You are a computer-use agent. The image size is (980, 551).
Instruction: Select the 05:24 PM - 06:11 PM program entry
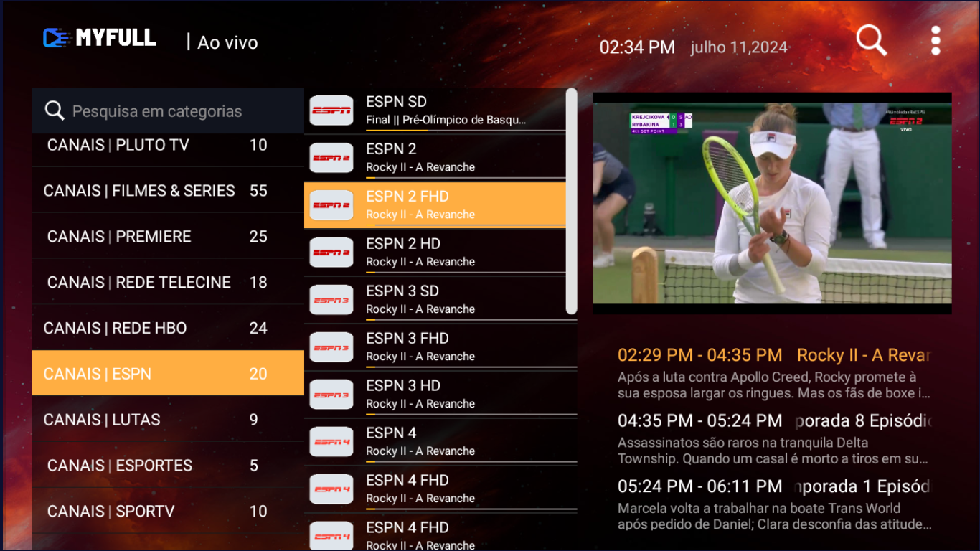click(774, 486)
